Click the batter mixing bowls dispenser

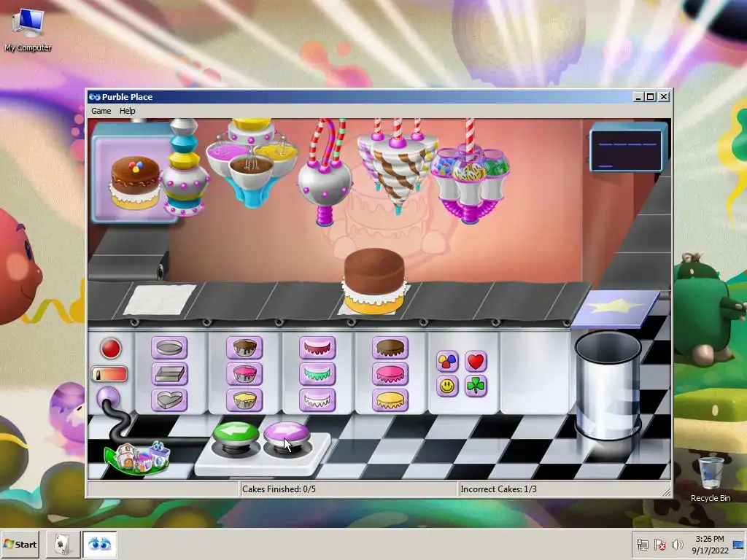[252, 163]
